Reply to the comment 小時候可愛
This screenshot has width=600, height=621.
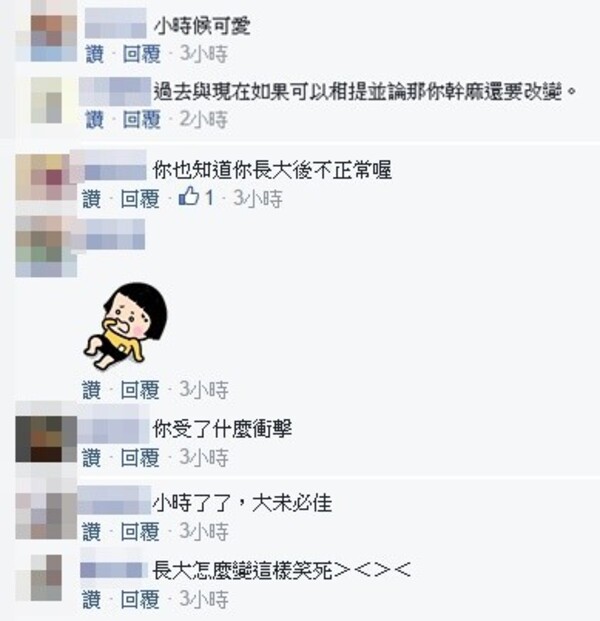click(x=141, y=54)
